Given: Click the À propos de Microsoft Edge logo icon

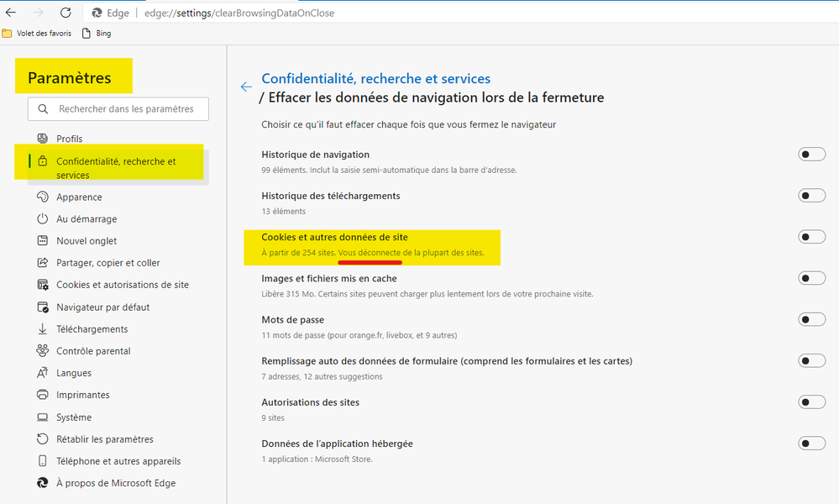Looking at the screenshot, I should click(43, 483).
